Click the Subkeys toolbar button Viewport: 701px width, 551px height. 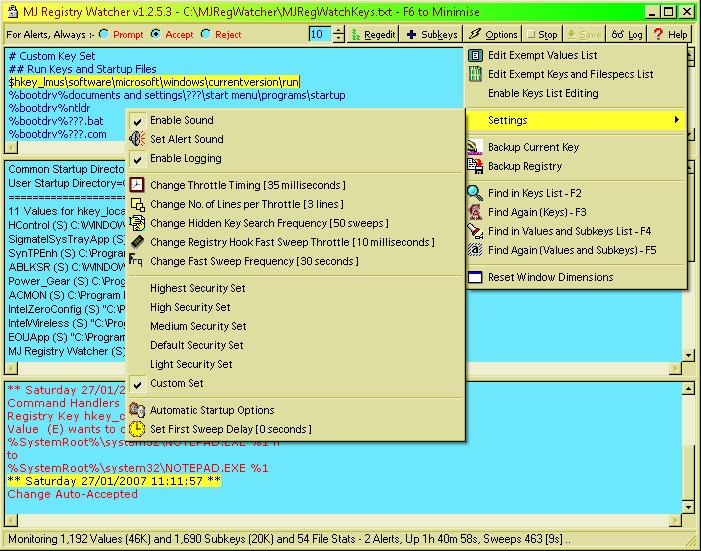coord(431,34)
